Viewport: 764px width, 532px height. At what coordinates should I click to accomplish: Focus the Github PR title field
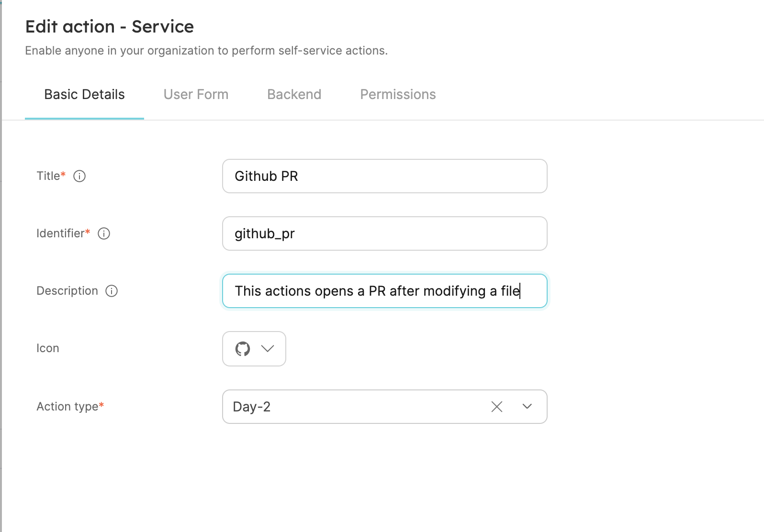point(385,176)
